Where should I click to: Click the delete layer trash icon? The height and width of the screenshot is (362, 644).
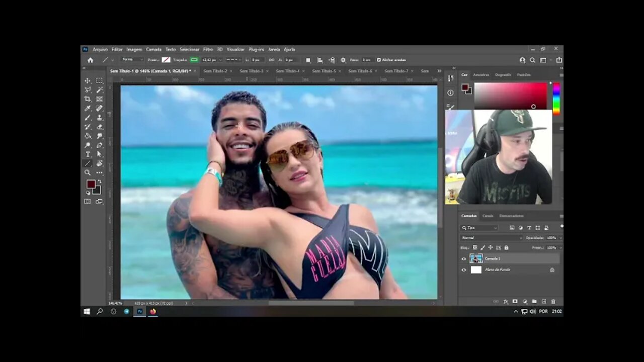553,302
